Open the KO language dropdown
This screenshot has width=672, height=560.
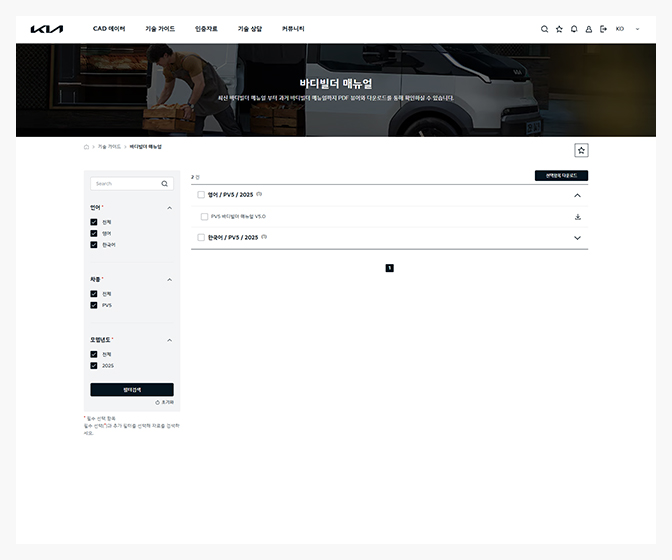pyautogui.click(x=627, y=29)
